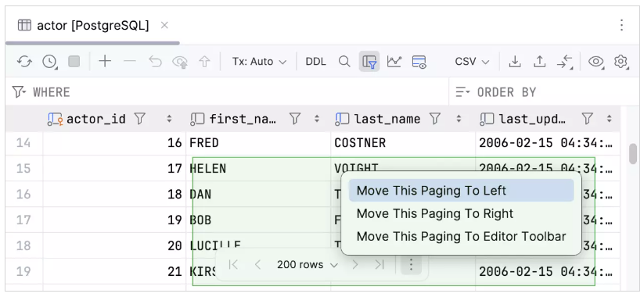The width and height of the screenshot is (644, 297).
Task: Toggle the eye view-as icon
Action: (596, 62)
